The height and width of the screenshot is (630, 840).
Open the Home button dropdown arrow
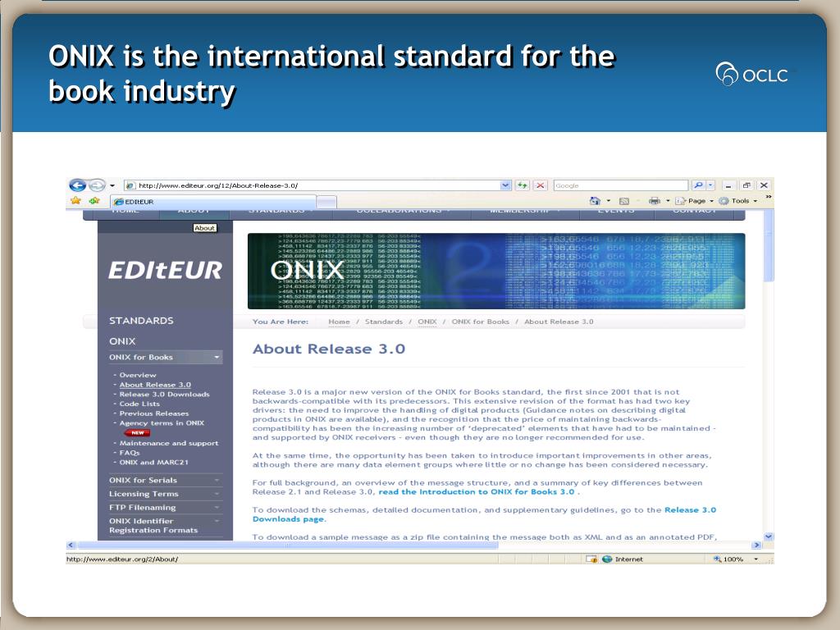pos(609,201)
